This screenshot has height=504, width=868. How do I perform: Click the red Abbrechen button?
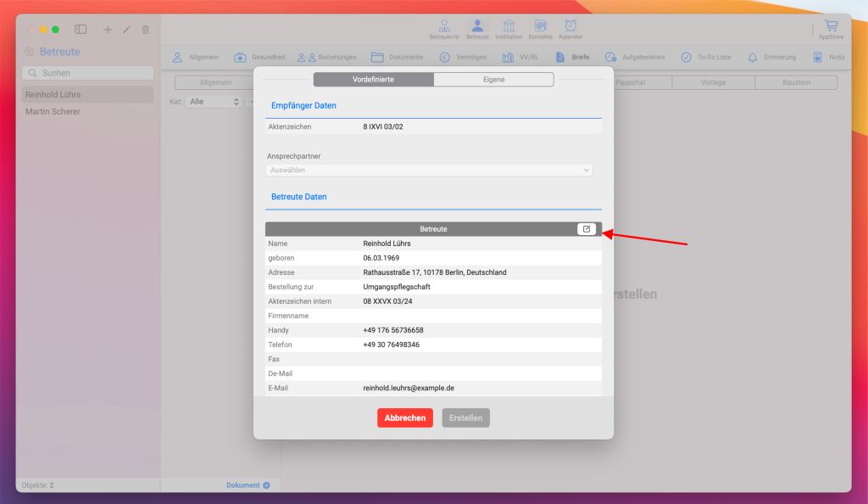click(x=404, y=417)
